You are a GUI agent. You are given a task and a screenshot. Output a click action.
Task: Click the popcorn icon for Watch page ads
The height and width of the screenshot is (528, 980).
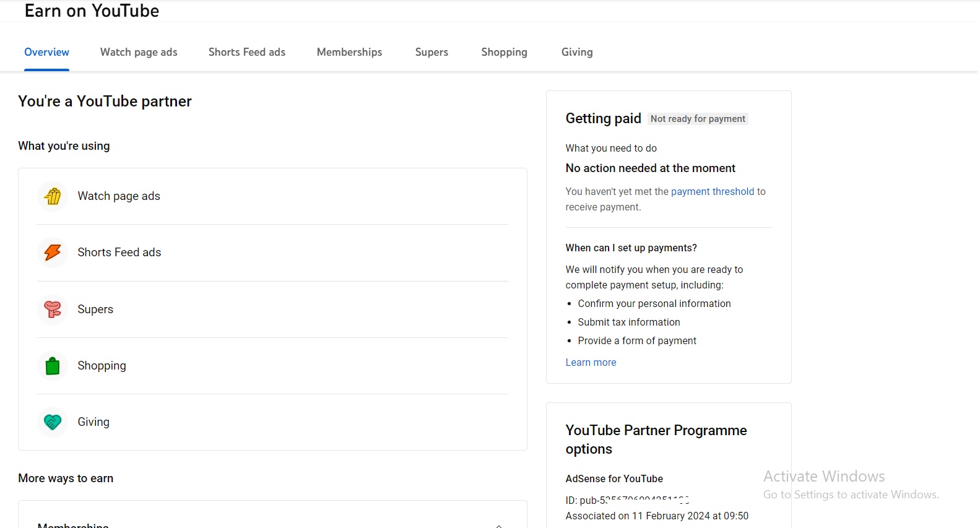(53, 196)
